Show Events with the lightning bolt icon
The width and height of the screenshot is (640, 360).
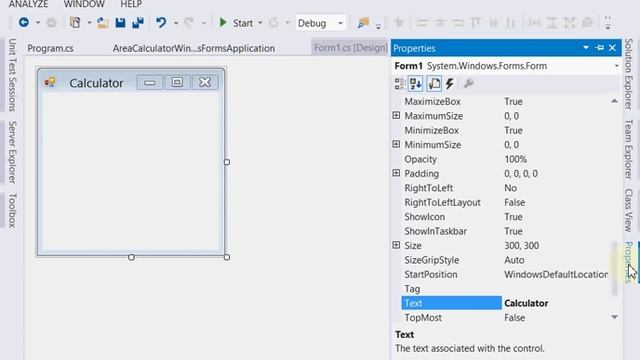(x=450, y=84)
